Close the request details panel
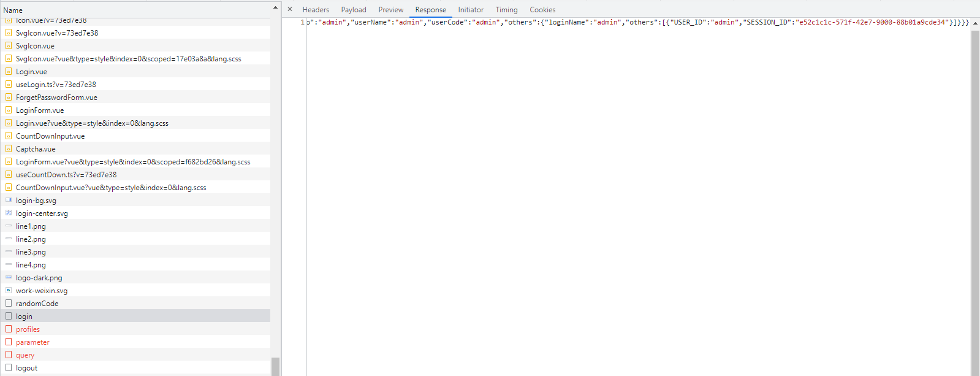Image resolution: width=980 pixels, height=376 pixels. (290, 9)
